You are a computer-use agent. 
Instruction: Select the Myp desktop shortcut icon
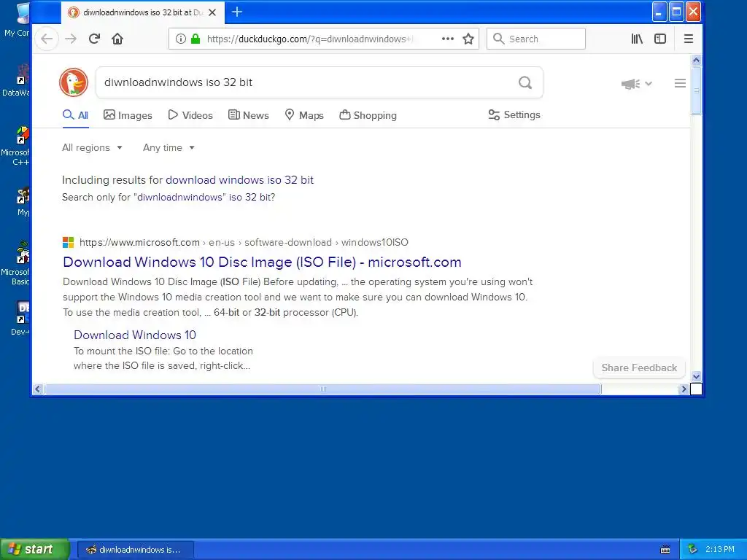(x=22, y=202)
